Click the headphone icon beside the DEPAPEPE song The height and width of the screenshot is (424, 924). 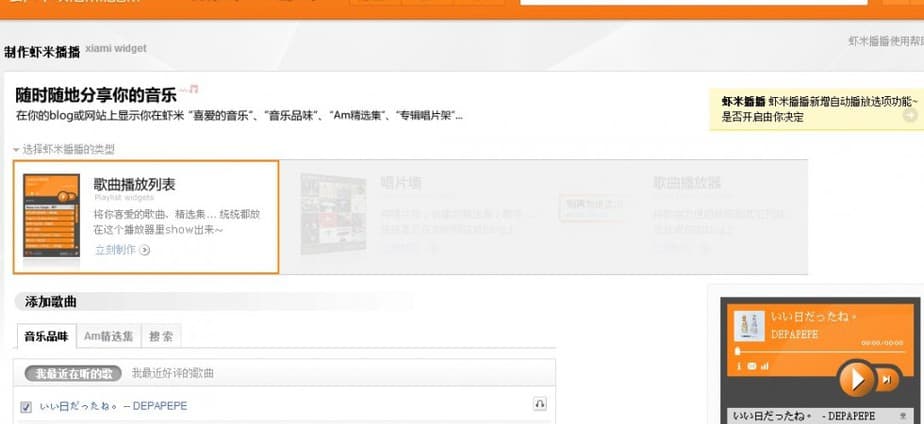(x=540, y=404)
